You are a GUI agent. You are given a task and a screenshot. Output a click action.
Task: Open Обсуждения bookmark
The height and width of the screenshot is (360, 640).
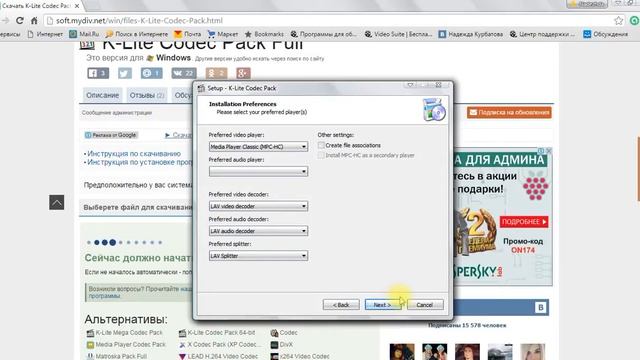tap(605, 34)
